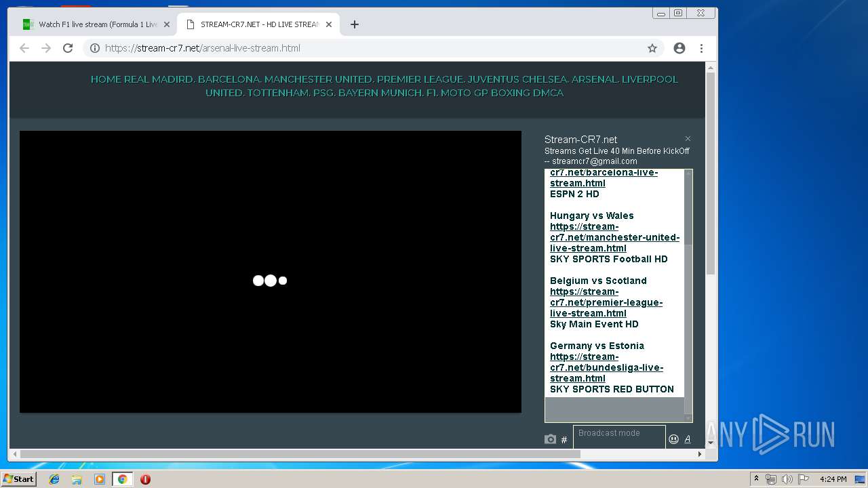The height and width of the screenshot is (488, 868).
Task: Open the Chrome three-dot menu
Action: [x=701, y=48]
